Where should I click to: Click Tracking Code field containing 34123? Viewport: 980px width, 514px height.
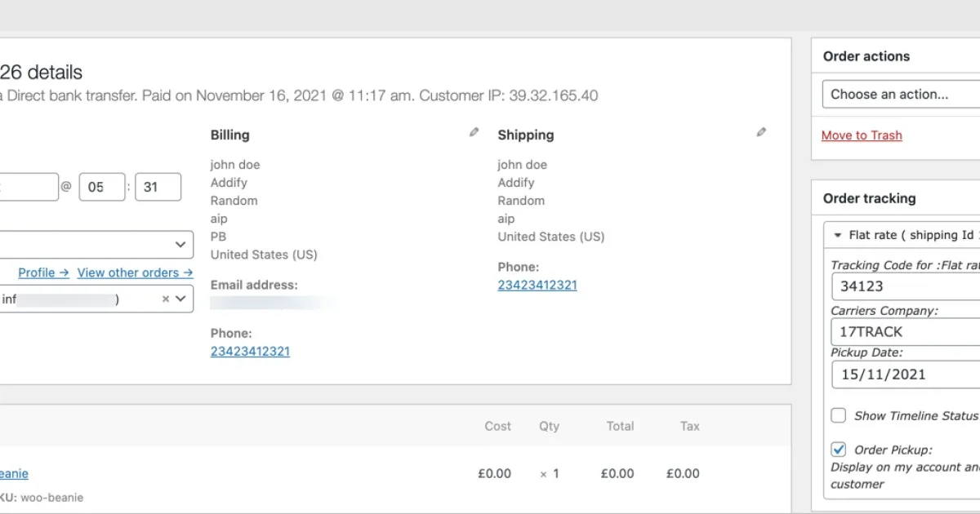point(906,286)
